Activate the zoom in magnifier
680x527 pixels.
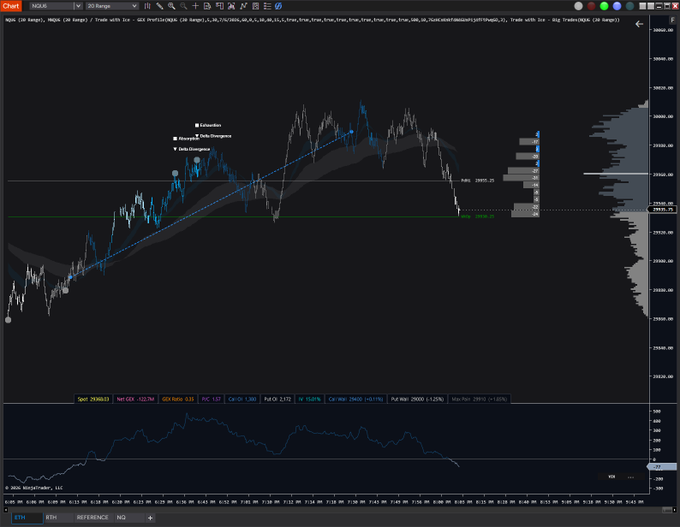172,6
